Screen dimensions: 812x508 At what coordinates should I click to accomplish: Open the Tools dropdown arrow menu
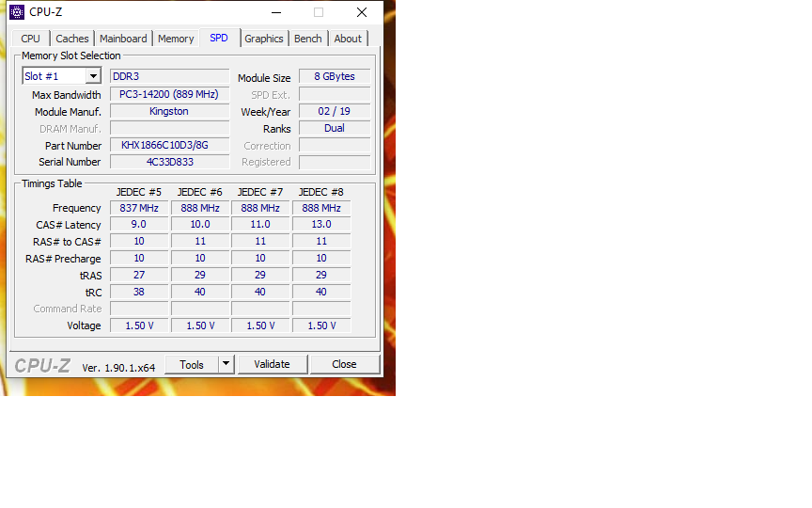(x=226, y=364)
